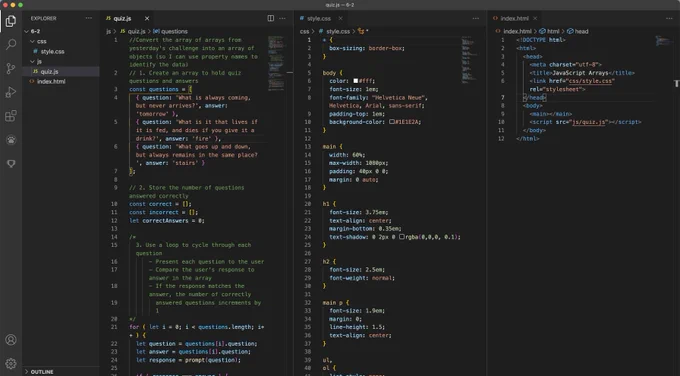Follow the css/style.css href link
Viewport: 680px width, 376px height.
pos(592,81)
